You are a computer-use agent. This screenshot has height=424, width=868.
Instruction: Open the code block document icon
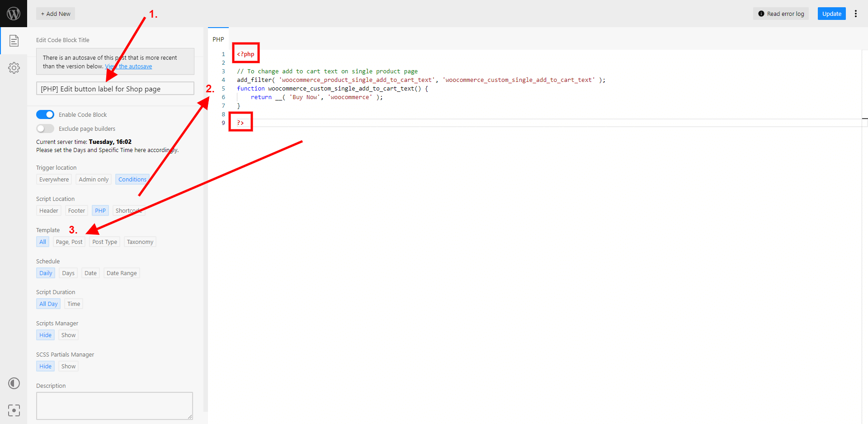14,41
